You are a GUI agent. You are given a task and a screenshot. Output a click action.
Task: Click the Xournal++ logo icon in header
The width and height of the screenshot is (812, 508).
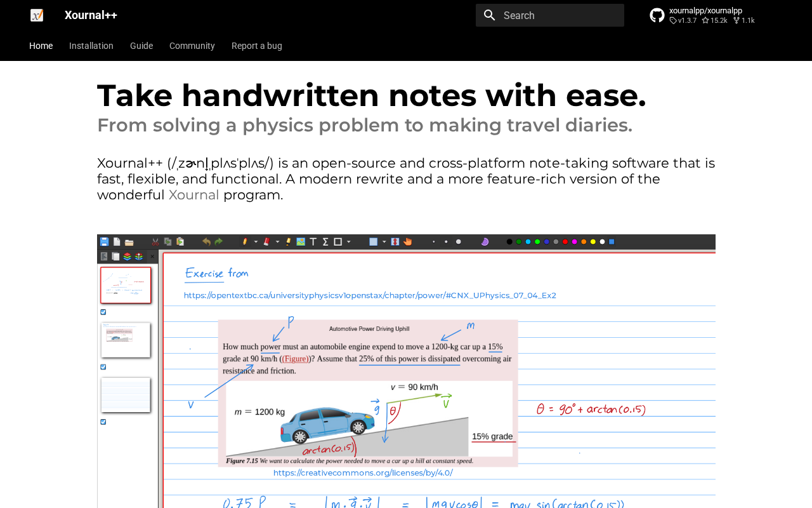(x=37, y=15)
